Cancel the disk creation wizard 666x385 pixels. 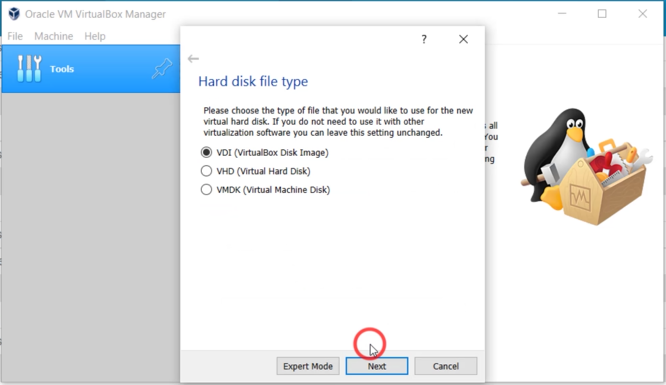coord(446,366)
